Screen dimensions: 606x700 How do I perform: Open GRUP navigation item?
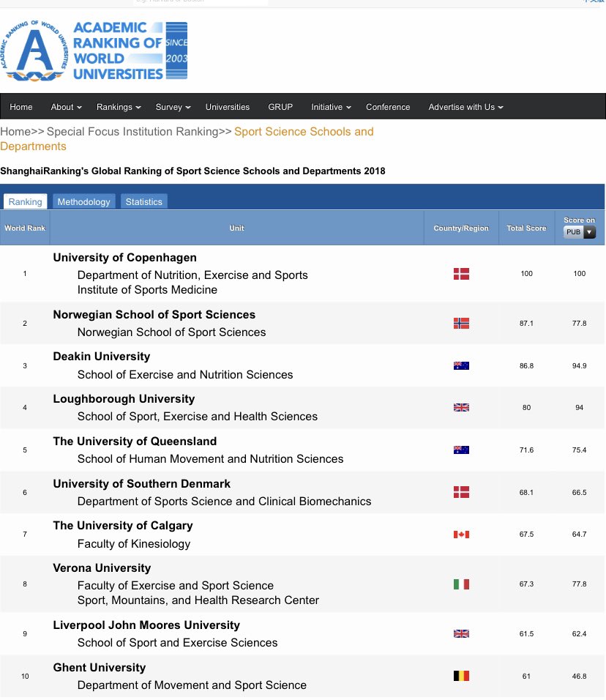click(x=280, y=107)
